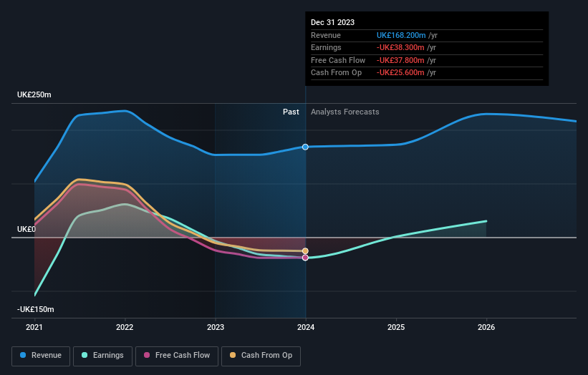Toggle the Earnings series legend button
The width and height of the screenshot is (588, 375).
click(x=102, y=356)
